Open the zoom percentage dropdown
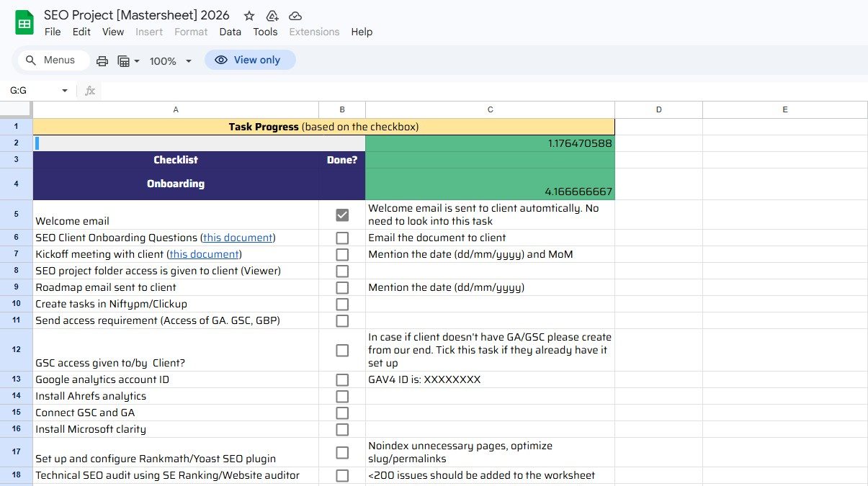 pos(170,61)
